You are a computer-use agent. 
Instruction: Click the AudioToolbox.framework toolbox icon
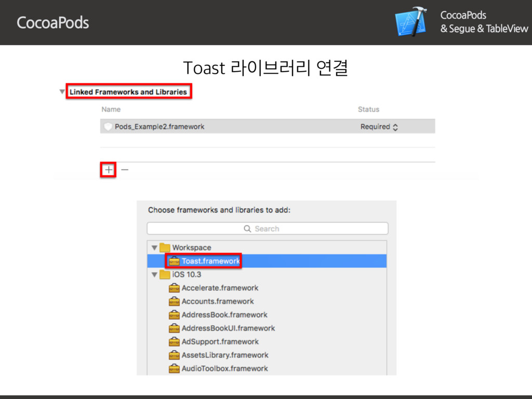point(174,368)
